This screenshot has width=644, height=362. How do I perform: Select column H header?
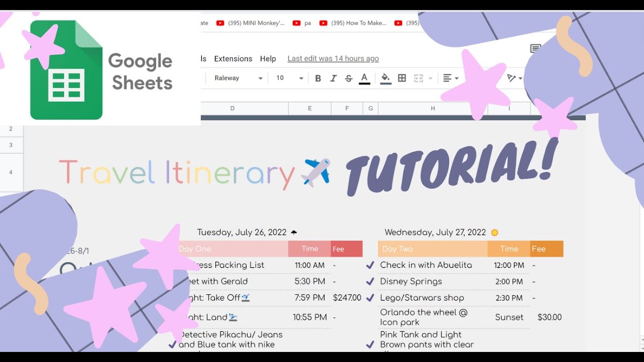tap(433, 108)
